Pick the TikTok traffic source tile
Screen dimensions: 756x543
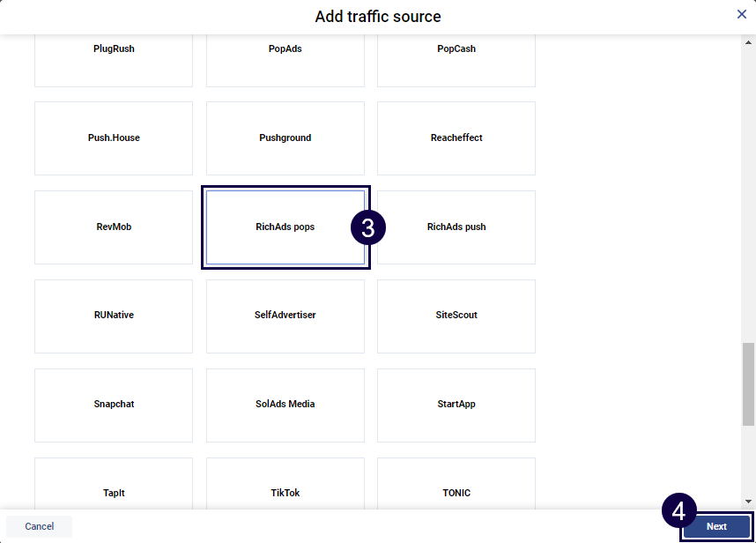point(285,483)
